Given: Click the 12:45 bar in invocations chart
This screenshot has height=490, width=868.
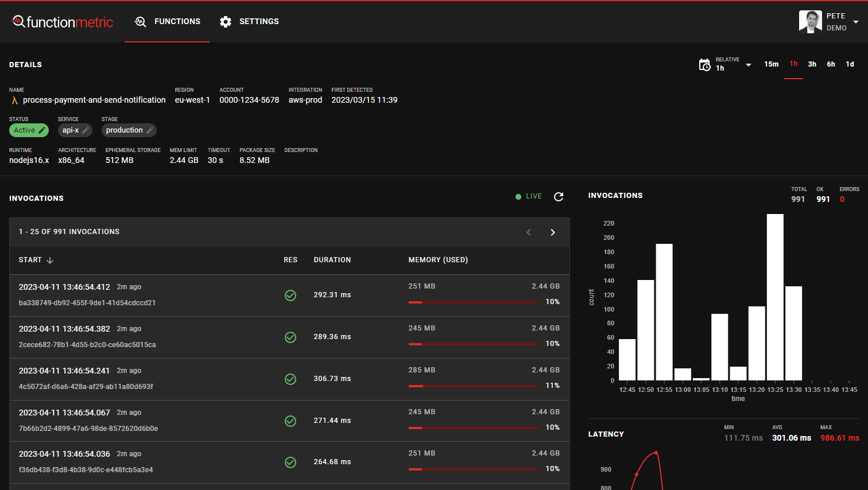Looking at the screenshot, I should [627, 360].
